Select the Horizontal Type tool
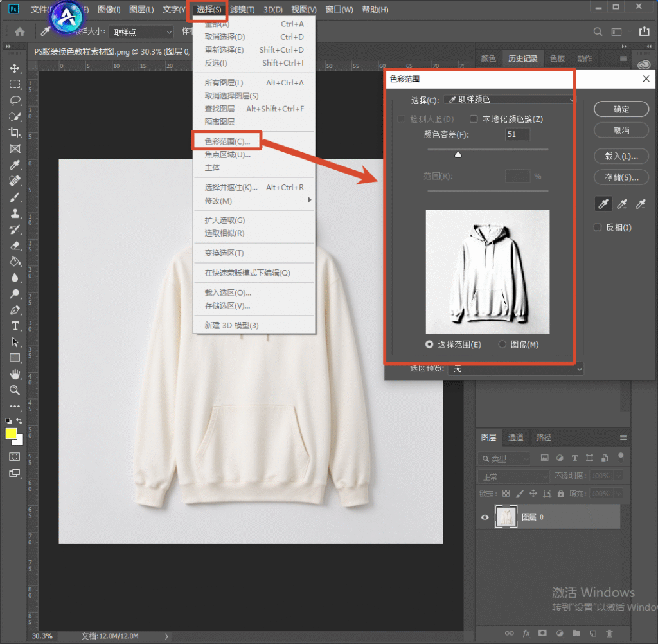Viewport: 658px width, 644px height. point(15,326)
